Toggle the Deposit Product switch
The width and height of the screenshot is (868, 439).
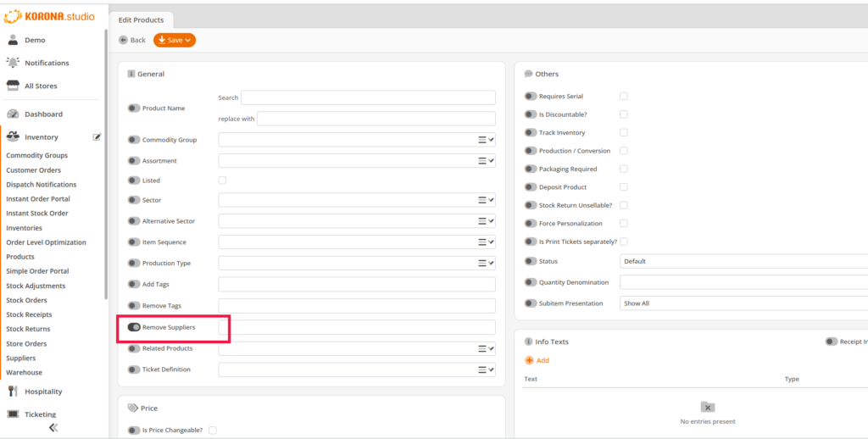(x=531, y=187)
